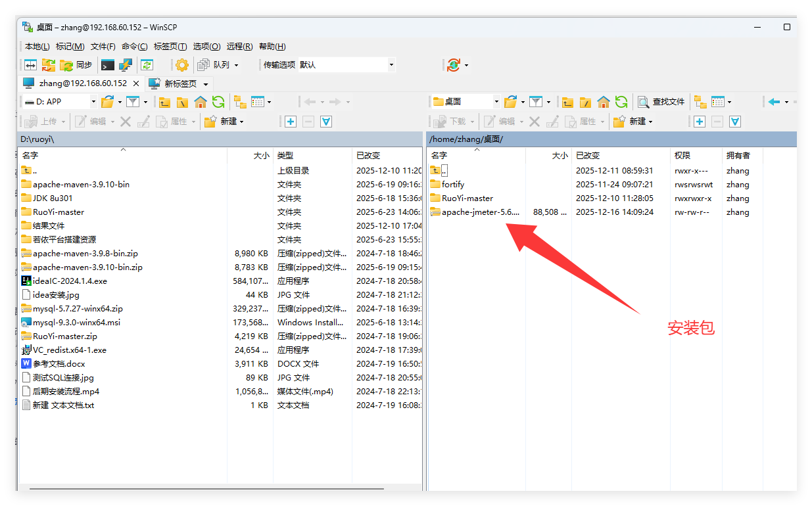
Task: Expand the local panel 新建 dropdown arrow
Action: coord(242,122)
